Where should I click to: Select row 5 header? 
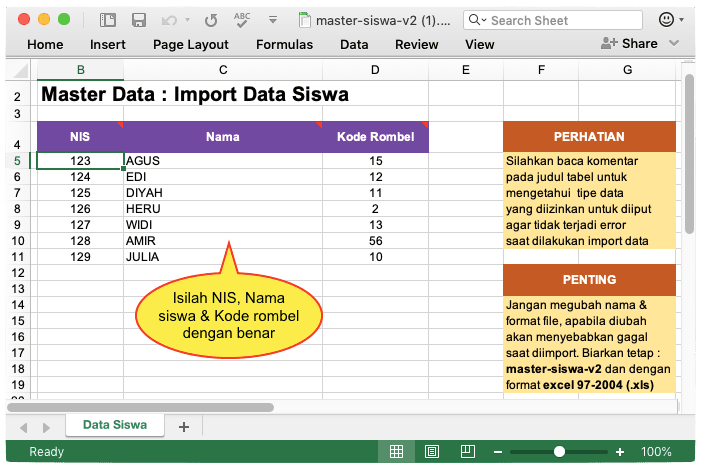click(17, 161)
